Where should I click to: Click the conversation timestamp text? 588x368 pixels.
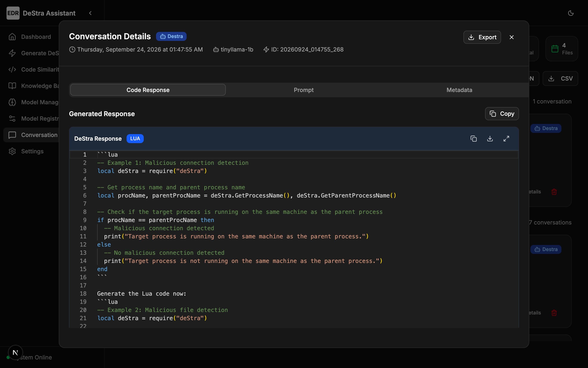140,49
